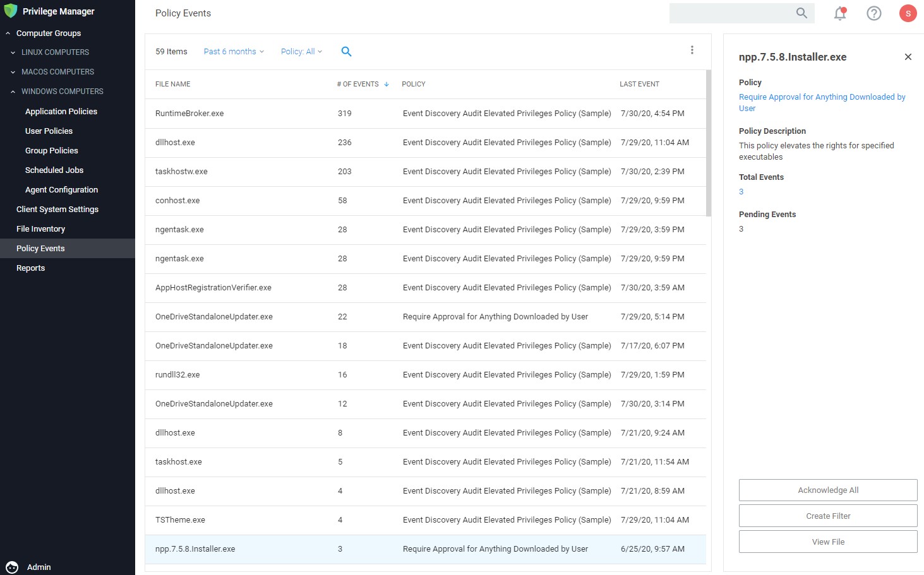Select the taskhostw.exe row
Viewport: 924px width, 575px height.
426,172
